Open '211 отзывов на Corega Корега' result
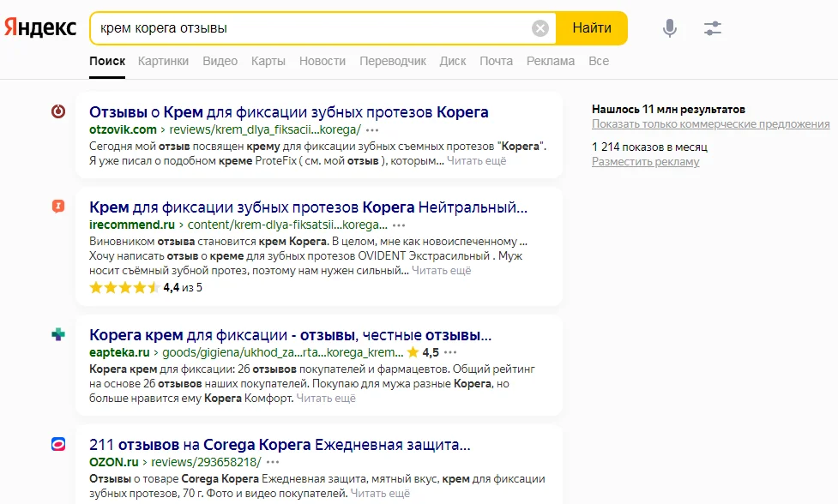The height and width of the screenshot is (504, 838). coord(280,445)
